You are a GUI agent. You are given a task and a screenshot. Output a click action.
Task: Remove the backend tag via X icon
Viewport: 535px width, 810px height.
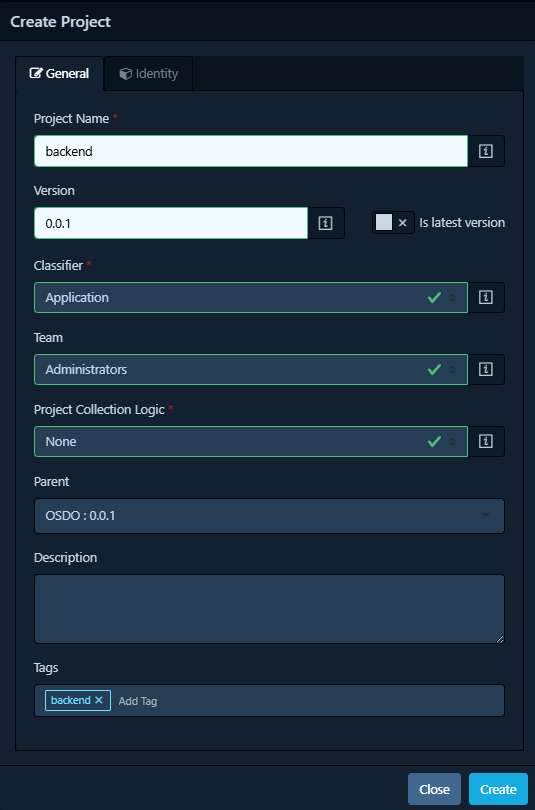tap(99, 700)
